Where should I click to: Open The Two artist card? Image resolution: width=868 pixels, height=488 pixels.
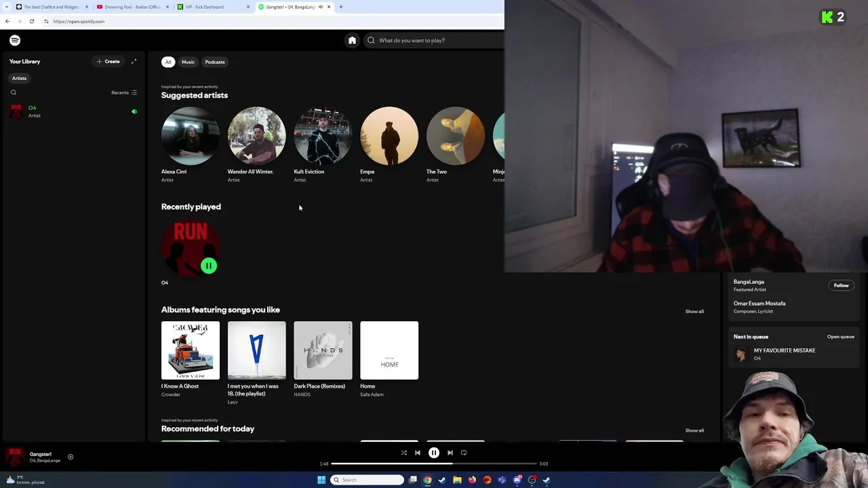click(456, 144)
